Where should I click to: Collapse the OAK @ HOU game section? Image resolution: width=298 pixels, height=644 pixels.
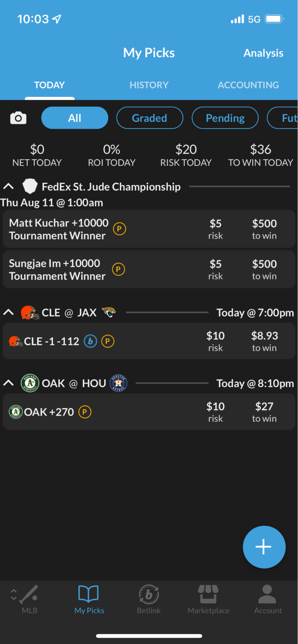pos(8,383)
